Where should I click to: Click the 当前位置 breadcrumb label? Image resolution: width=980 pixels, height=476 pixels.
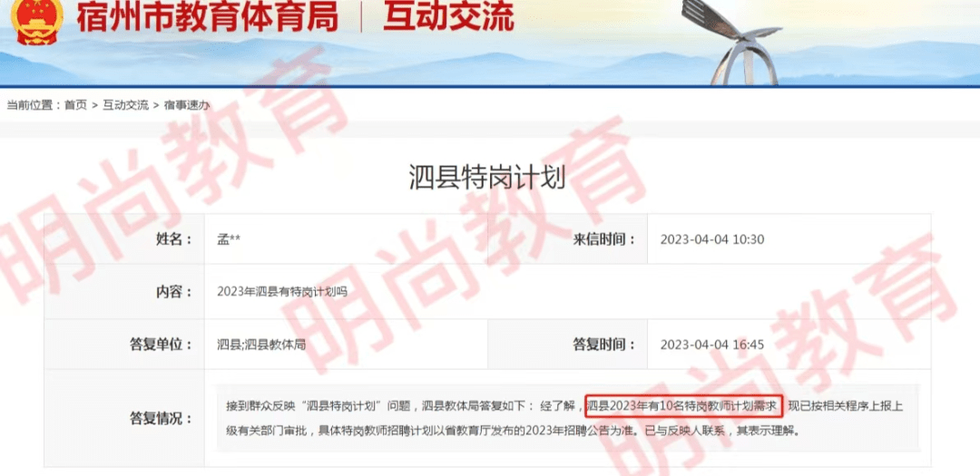pyautogui.click(x=32, y=105)
